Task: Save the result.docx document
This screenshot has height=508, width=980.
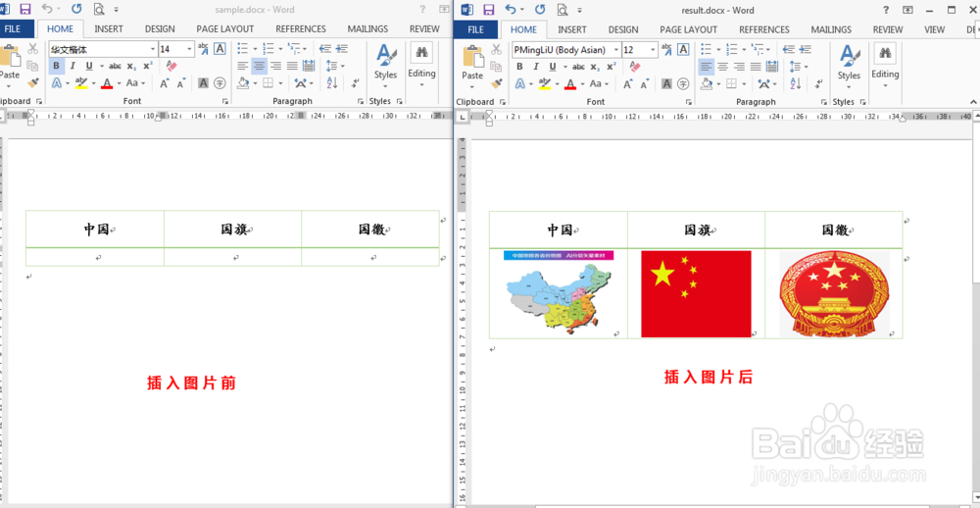Action: coord(489,10)
